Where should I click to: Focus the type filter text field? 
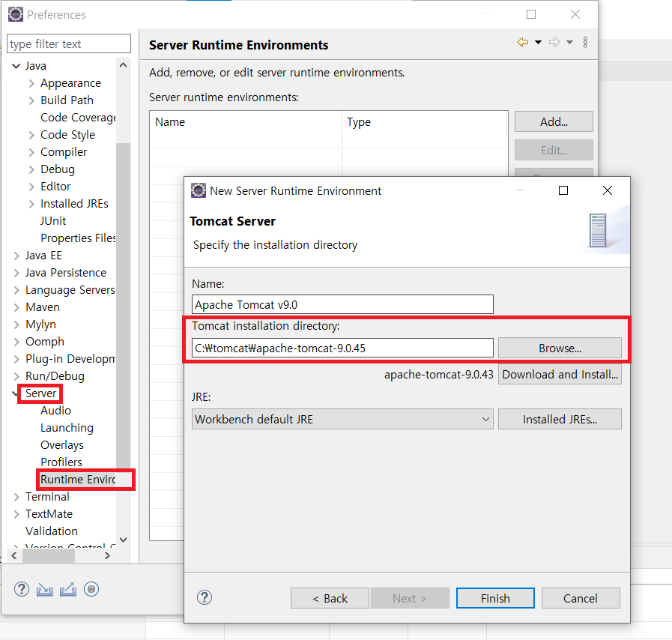69,43
